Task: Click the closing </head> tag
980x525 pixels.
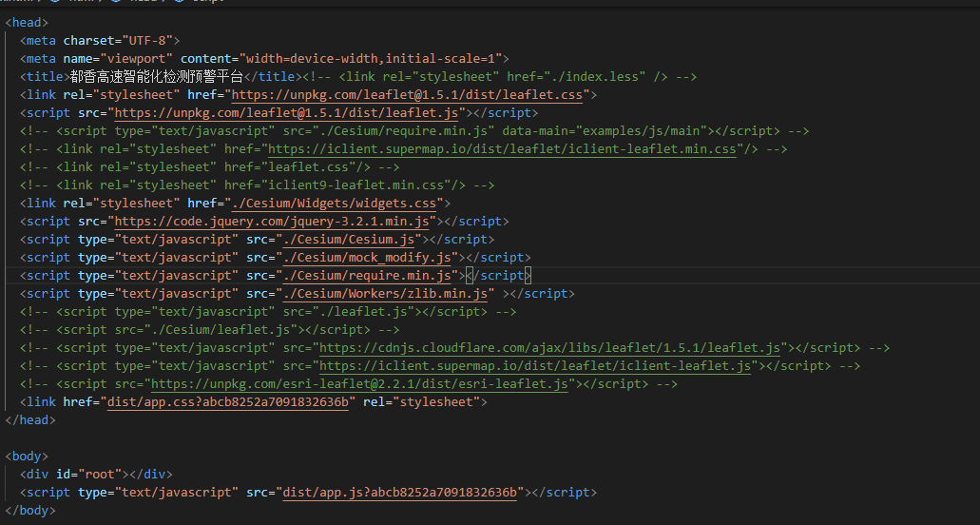Action: 30,420
